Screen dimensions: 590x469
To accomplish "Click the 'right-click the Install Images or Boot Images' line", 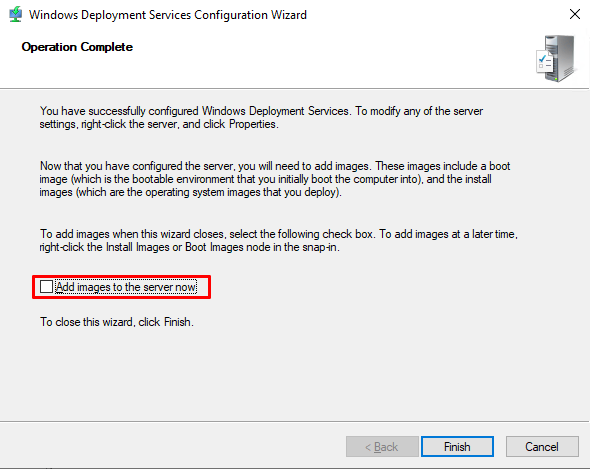I will [x=190, y=247].
